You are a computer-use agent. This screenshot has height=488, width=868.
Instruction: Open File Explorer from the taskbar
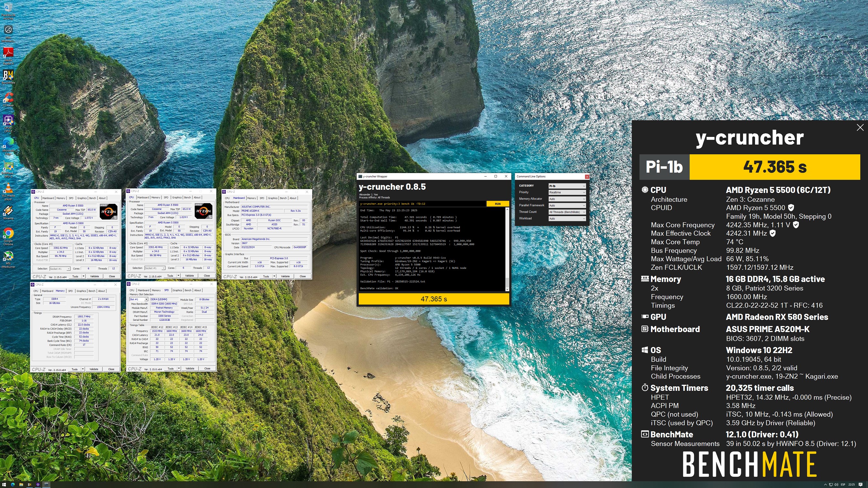[x=21, y=485]
